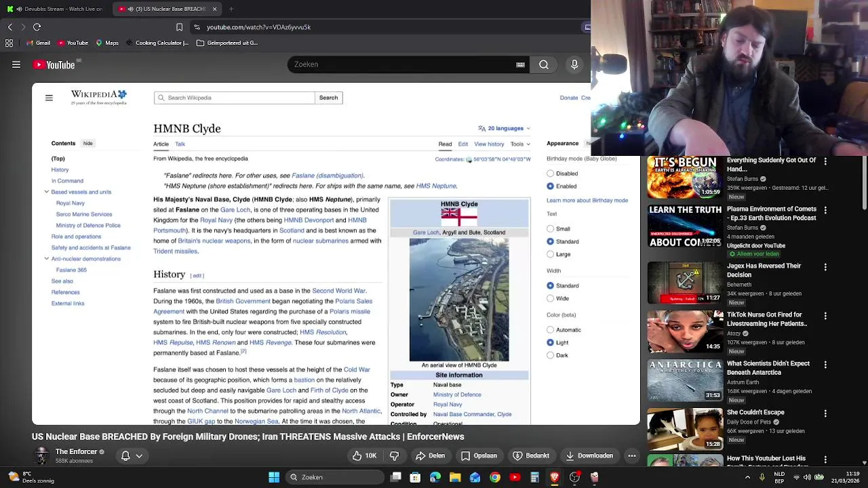Open options menu for TikTok Nurse video
This screenshot has height=488, width=868.
[825, 316]
